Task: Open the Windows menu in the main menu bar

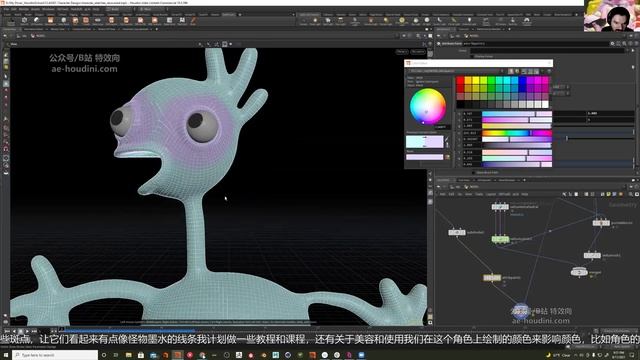Action: click(x=48, y=9)
